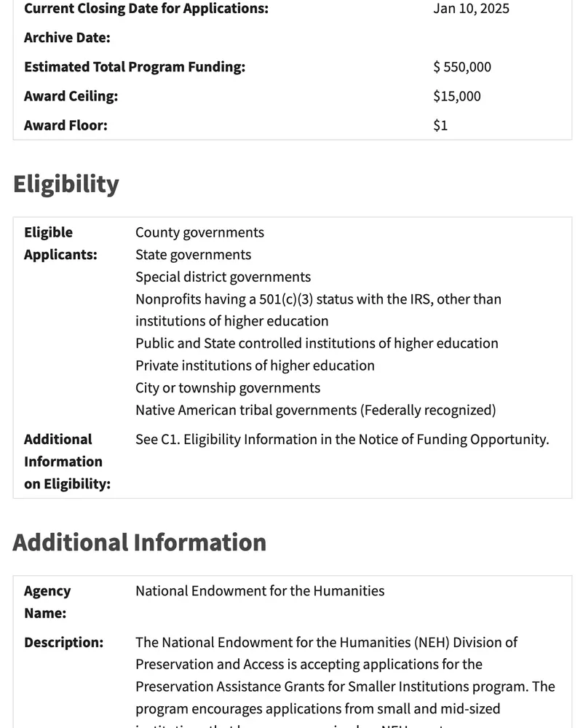Click the Eligibility section heading
Screen dimensions: 583x728
[x=66, y=184]
